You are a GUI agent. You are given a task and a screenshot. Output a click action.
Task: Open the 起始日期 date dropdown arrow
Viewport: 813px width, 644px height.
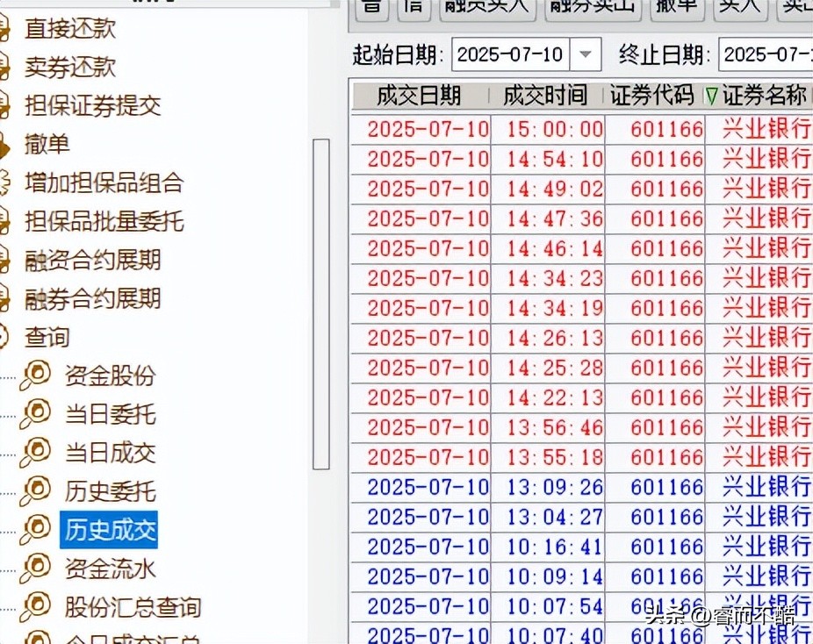(x=585, y=54)
